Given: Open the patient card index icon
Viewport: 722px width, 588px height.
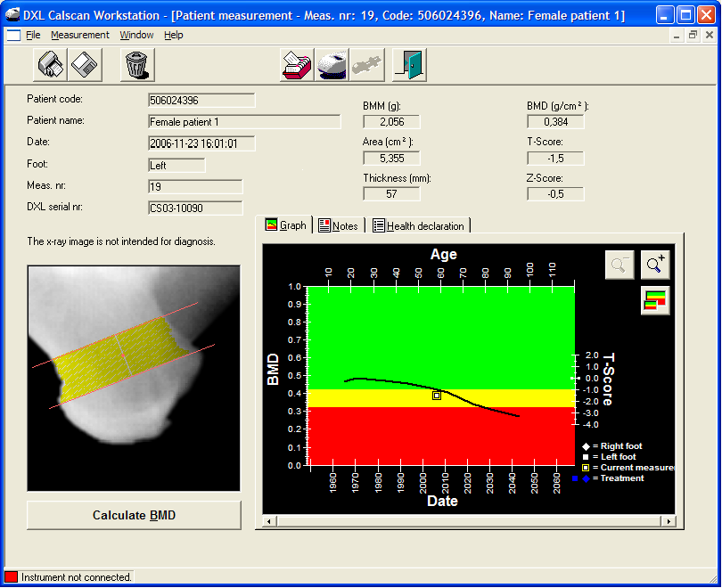Looking at the screenshot, I should point(297,65).
